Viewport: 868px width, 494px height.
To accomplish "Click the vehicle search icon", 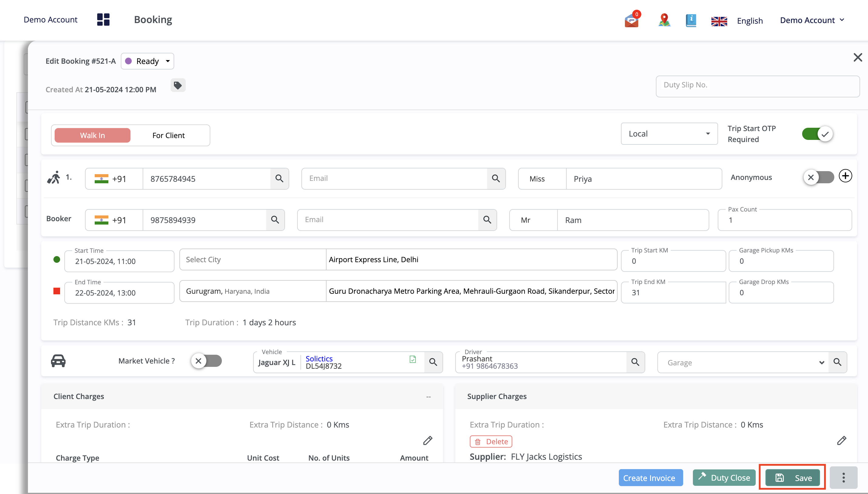I will tap(433, 362).
